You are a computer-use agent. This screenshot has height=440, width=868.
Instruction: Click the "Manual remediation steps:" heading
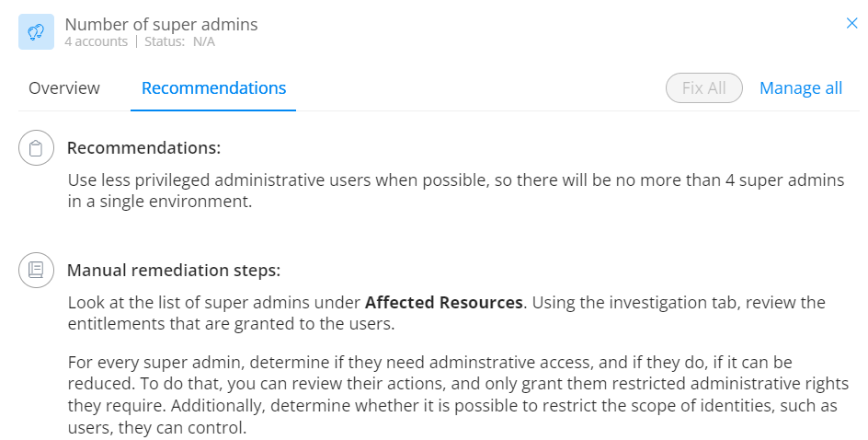[x=174, y=271]
